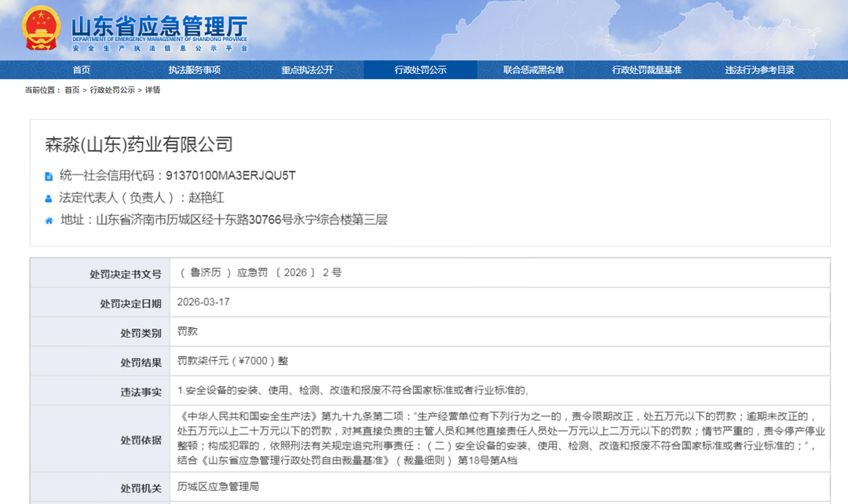Viewport: 848px width, 504px height.
Task: Click the 首页 breadcrumb link
Action: pos(72,90)
